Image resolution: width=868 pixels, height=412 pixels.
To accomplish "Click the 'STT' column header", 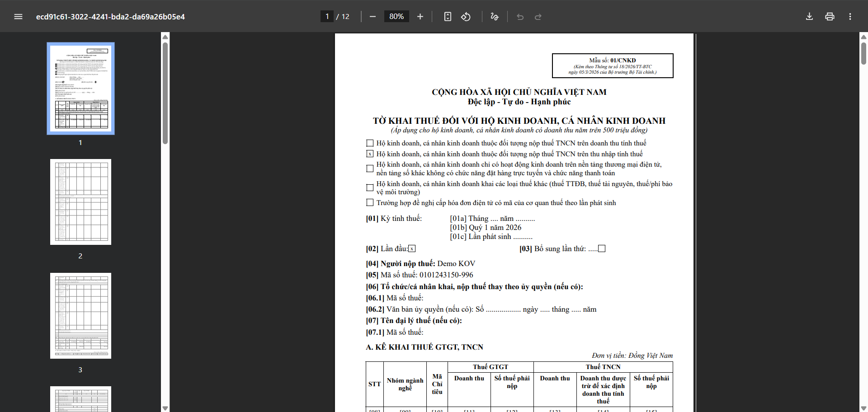I will coord(374,384).
